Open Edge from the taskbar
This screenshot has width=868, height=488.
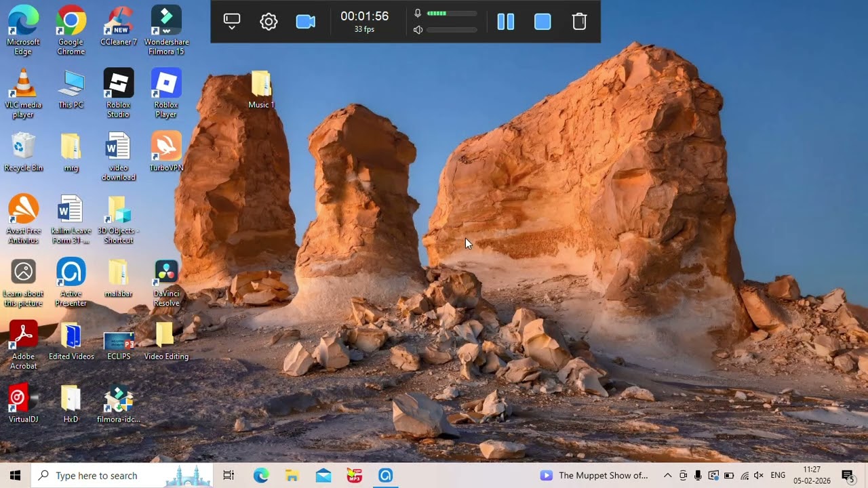click(x=261, y=475)
